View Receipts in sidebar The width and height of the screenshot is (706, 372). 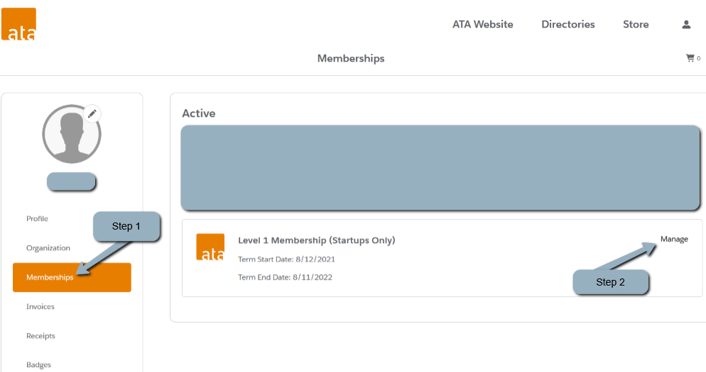[41, 336]
